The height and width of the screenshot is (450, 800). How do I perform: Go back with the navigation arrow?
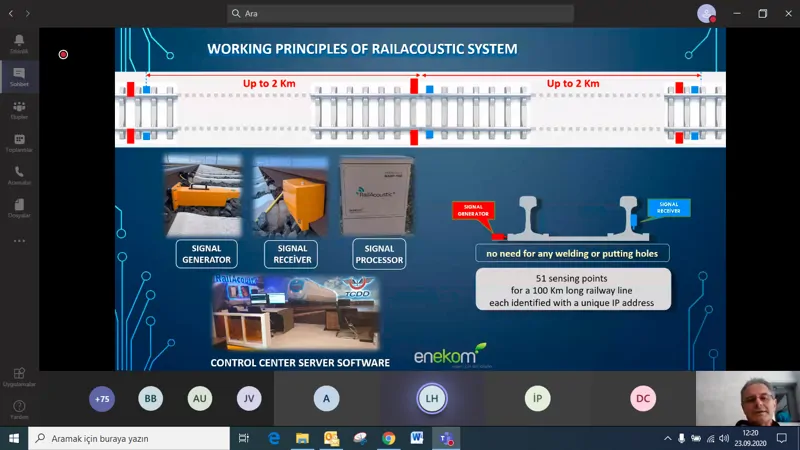[11, 14]
